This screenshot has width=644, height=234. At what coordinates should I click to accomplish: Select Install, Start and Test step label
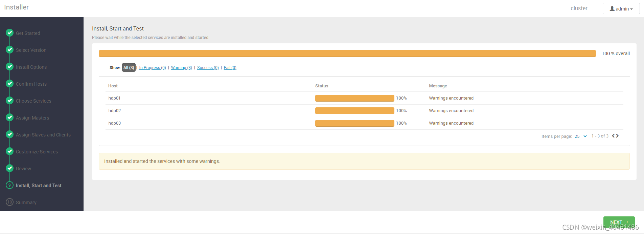tap(39, 186)
